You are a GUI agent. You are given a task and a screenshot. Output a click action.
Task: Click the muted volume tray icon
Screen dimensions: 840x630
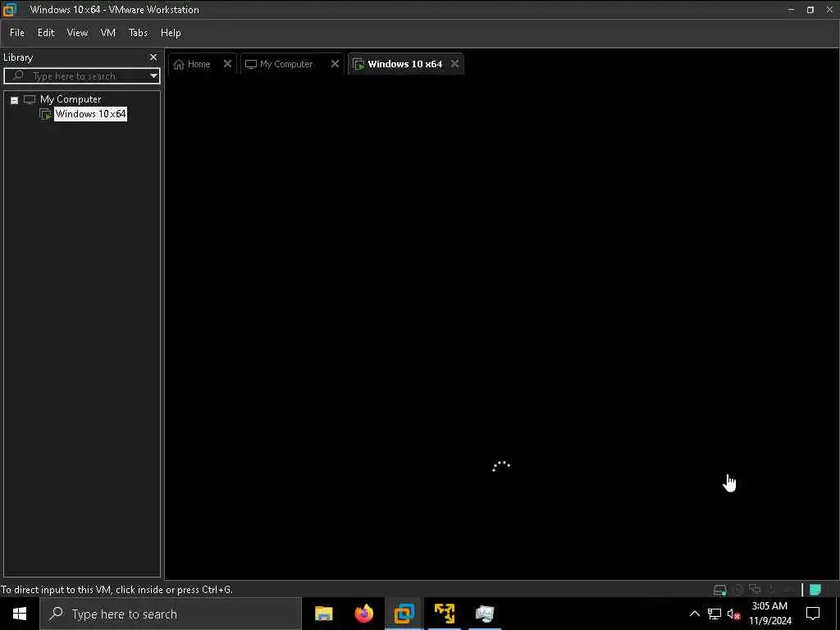(734, 614)
